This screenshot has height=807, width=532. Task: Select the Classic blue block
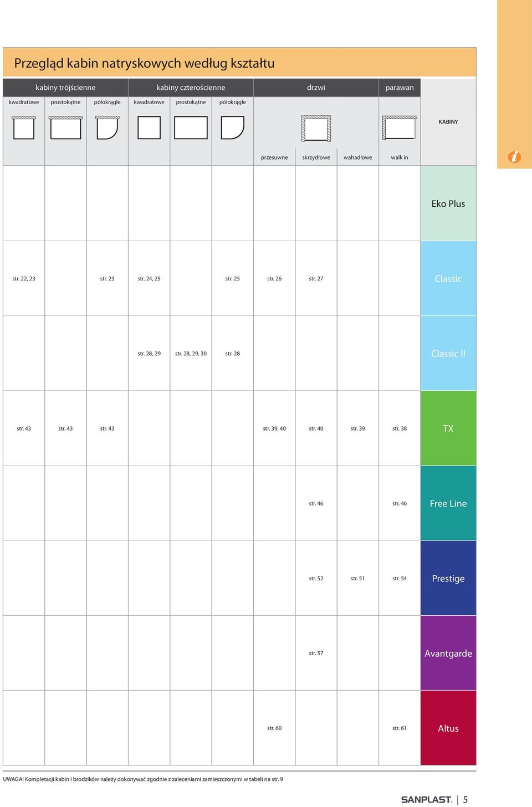click(448, 279)
